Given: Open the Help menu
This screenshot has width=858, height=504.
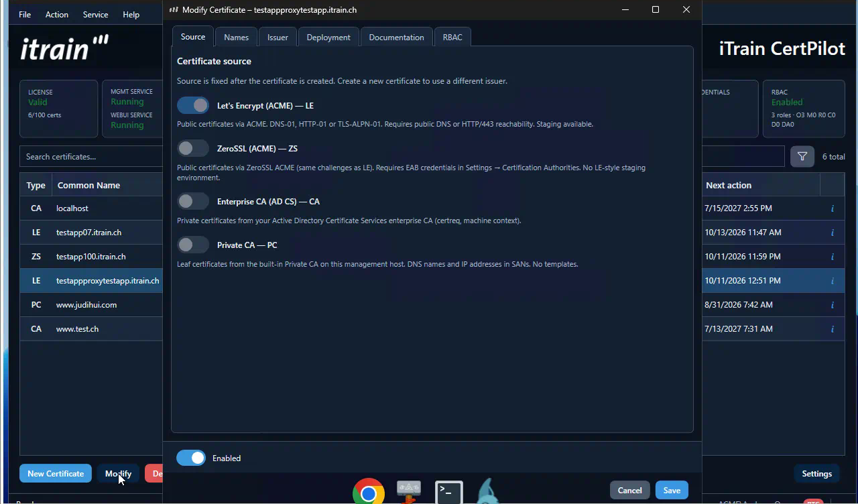Looking at the screenshot, I should coord(131,14).
